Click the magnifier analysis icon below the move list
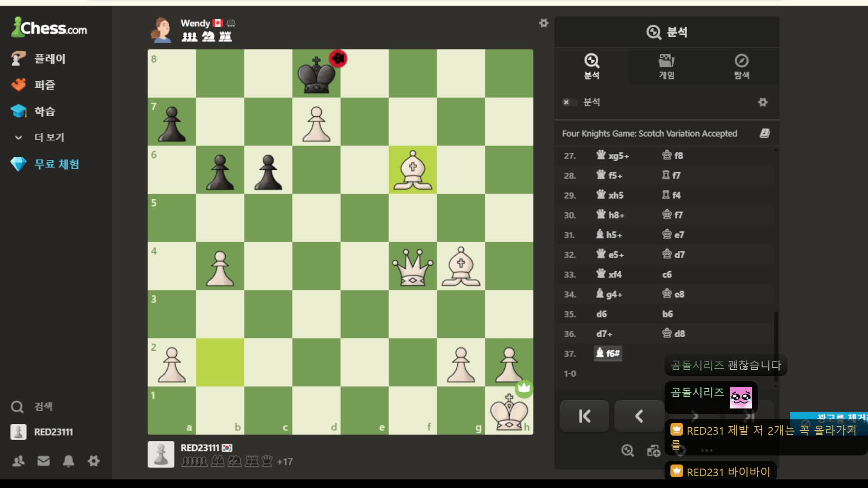 (627, 450)
